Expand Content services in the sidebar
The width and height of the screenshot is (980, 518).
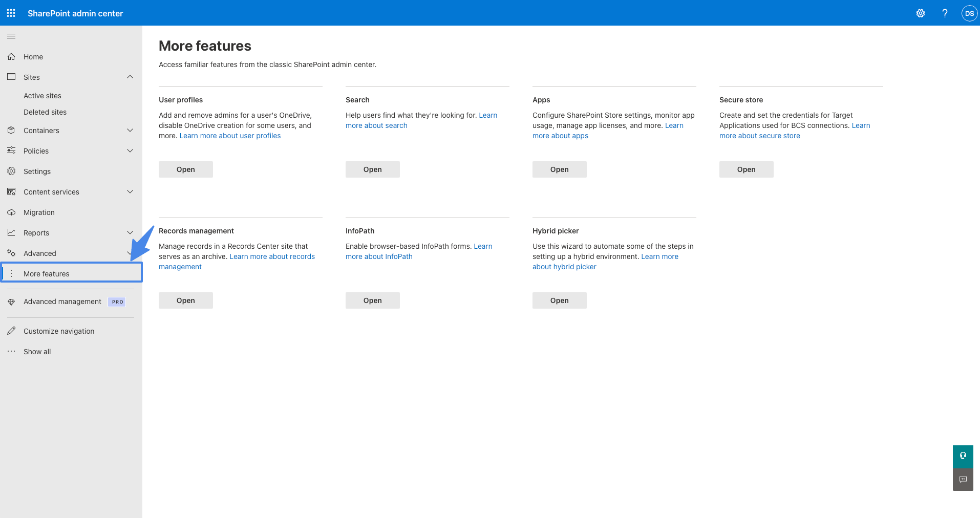pos(130,191)
